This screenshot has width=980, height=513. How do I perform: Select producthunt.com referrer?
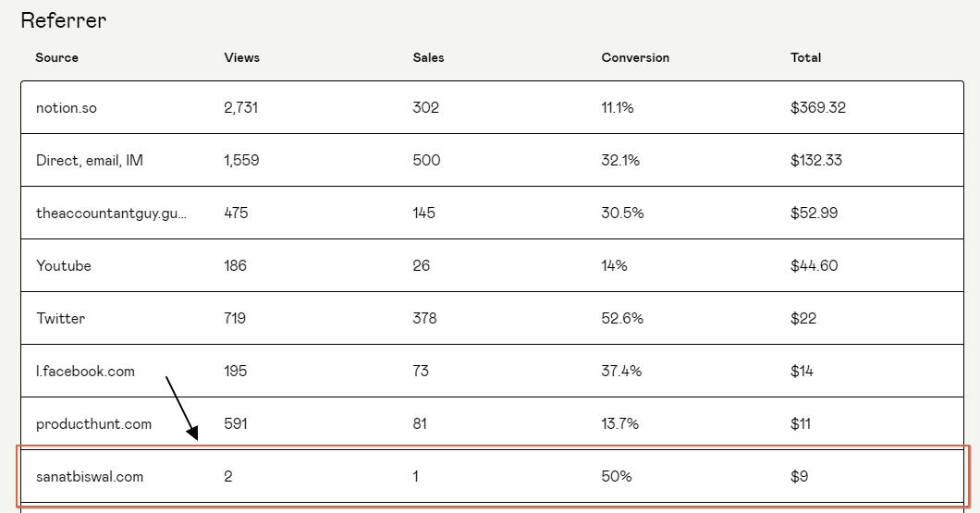(93, 423)
